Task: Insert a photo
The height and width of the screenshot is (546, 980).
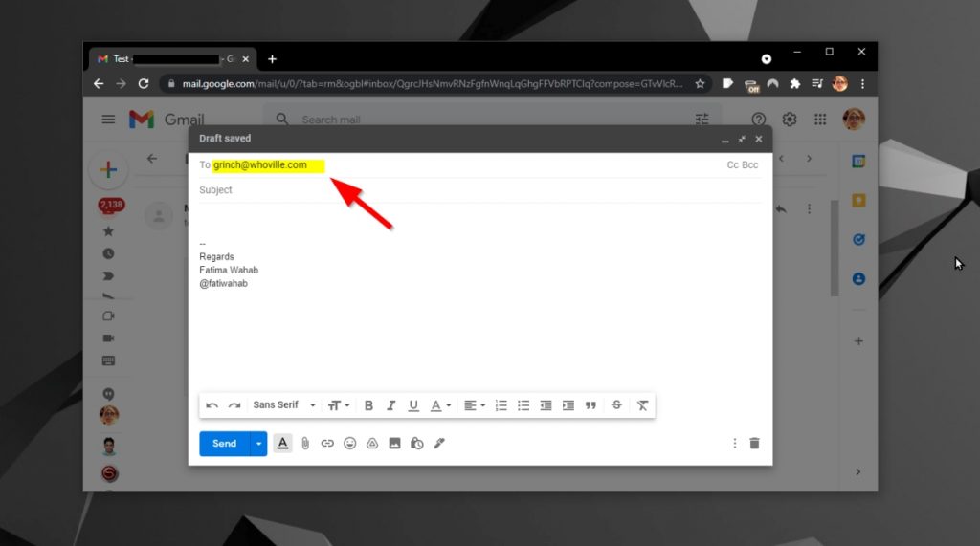Action: (x=394, y=444)
